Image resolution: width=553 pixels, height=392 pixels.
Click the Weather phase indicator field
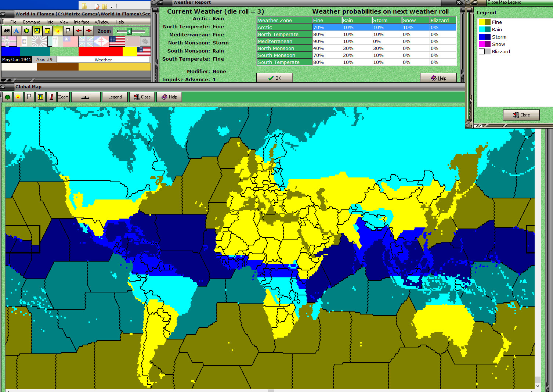coord(103,59)
